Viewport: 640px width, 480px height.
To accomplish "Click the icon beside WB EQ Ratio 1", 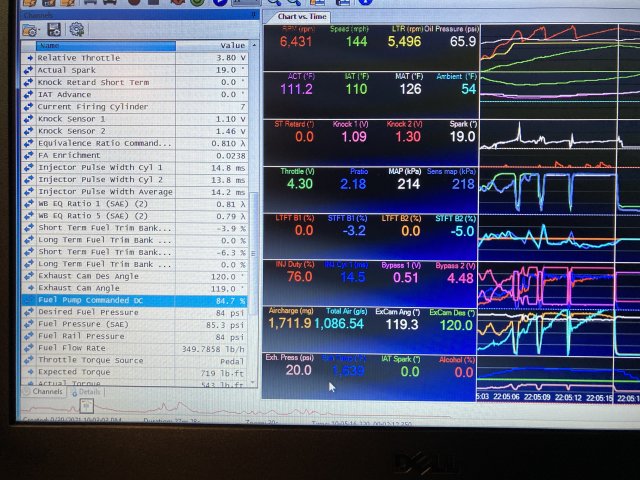I will coord(29,204).
